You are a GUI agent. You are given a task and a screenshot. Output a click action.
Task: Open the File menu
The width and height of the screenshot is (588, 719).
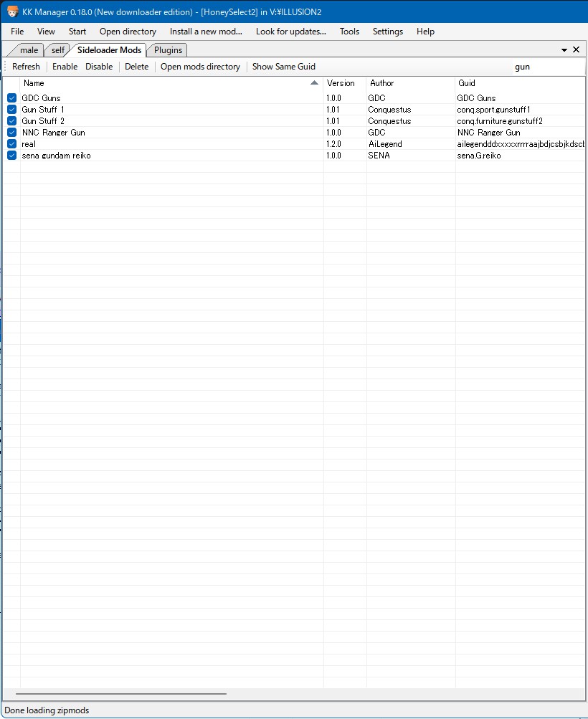[17, 31]
